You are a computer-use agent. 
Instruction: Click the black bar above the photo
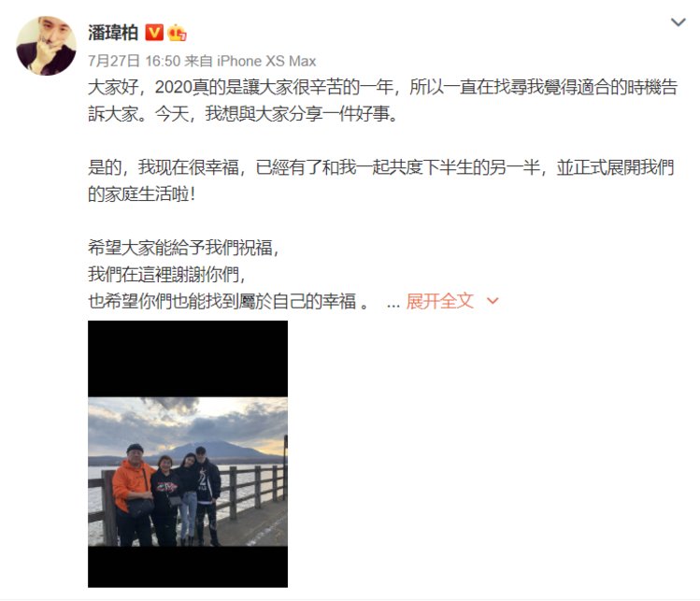coord(188,359)
